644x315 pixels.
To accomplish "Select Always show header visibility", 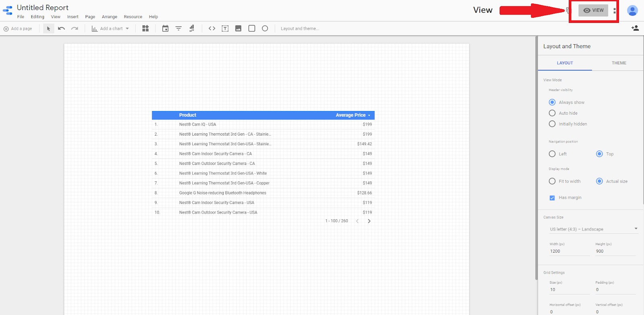I will (x=552, y=102).
